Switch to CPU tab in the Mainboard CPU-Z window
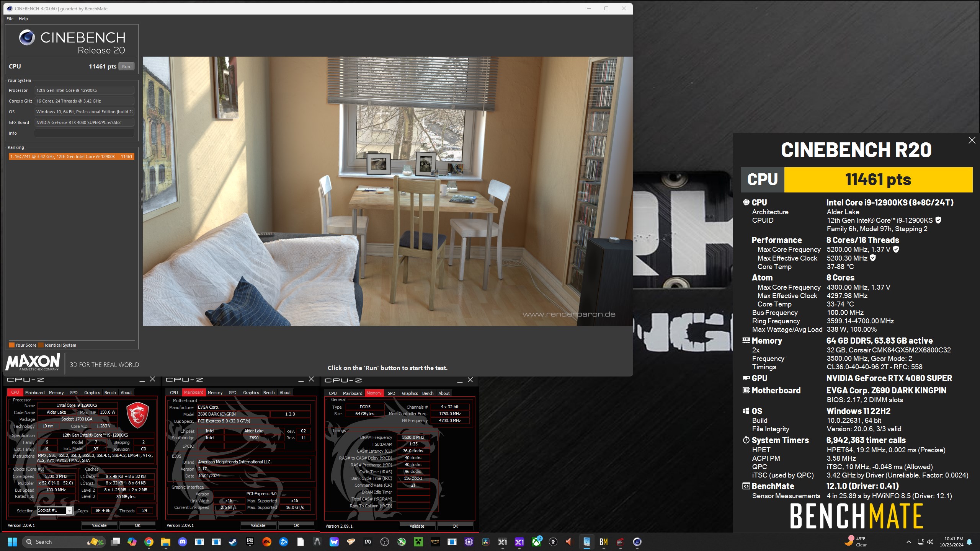 (174, 393)
